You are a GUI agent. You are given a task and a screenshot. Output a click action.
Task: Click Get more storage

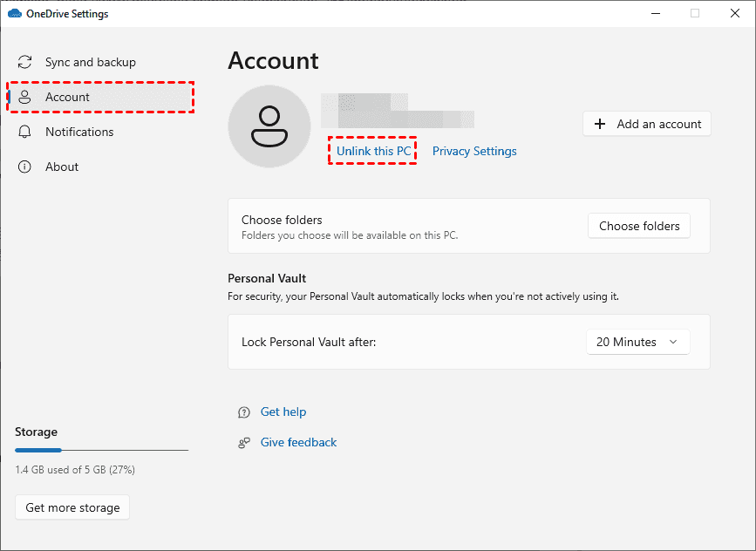click(x=72, y=507)
